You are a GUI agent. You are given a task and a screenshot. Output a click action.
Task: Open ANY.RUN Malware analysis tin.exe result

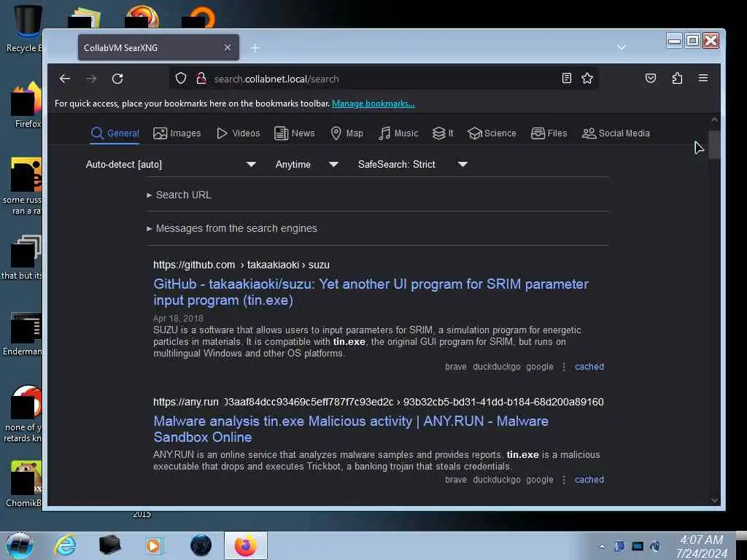351,429
